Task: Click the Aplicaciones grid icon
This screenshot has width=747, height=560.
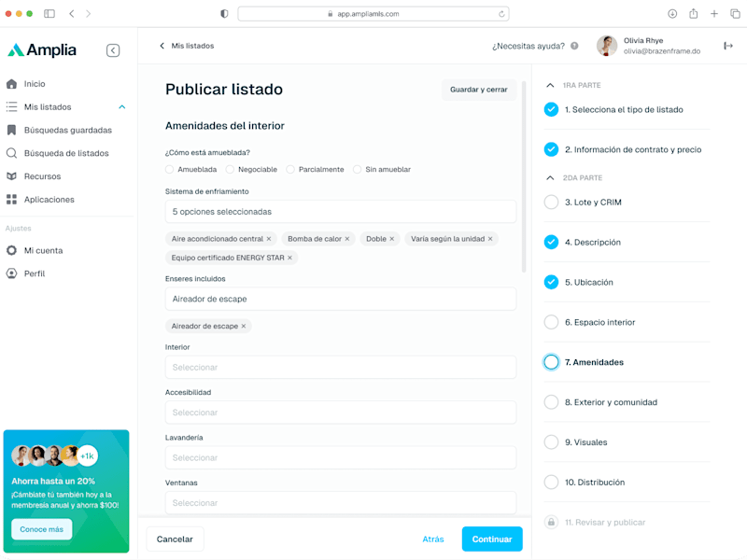Action: (x=11, y=200)
